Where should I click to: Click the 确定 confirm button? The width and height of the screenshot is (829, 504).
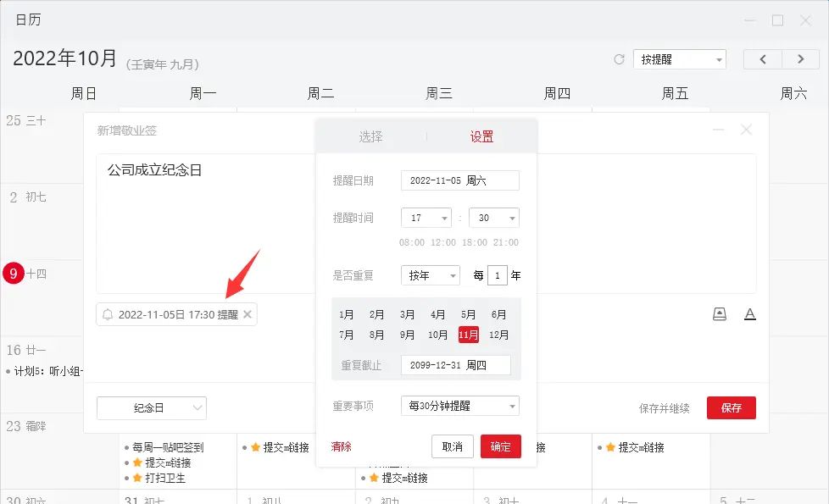(500, 446)
